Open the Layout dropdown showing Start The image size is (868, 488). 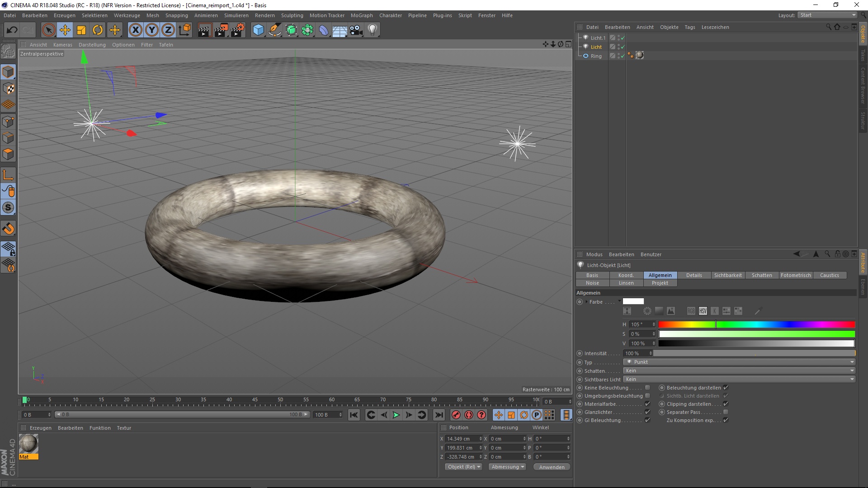[x=827, y=15]
